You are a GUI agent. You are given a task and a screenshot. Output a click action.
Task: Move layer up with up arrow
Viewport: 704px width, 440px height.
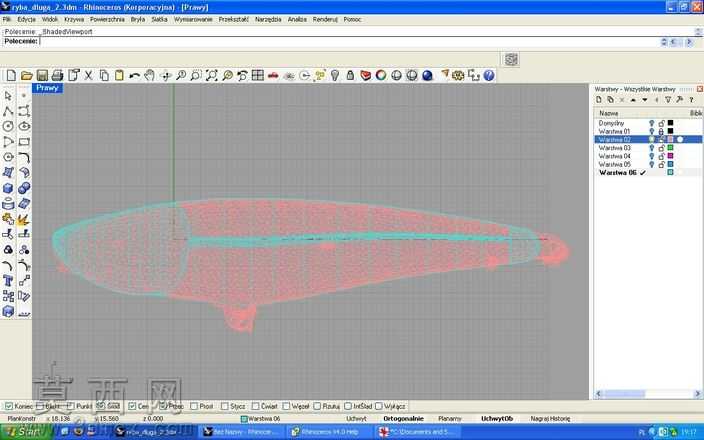click(x=633, y=100)
